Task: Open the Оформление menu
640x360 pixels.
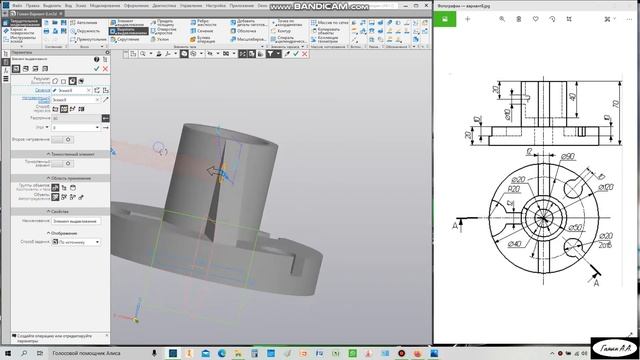Action: pyautogui.click(x=136, y=6)
